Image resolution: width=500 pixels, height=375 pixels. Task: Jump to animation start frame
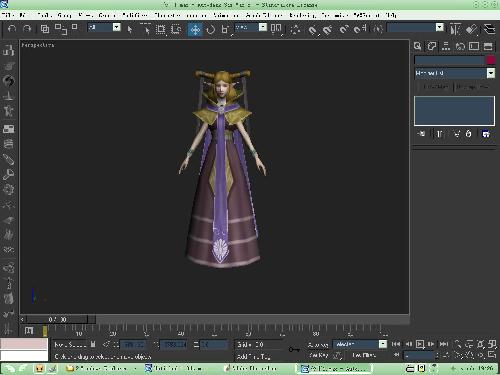[396, 344]
